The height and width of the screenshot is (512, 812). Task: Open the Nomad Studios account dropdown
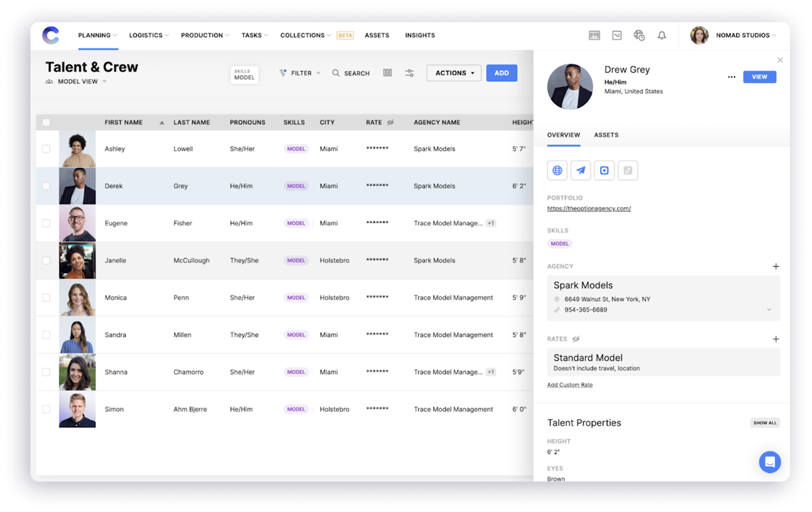point(746,35)
